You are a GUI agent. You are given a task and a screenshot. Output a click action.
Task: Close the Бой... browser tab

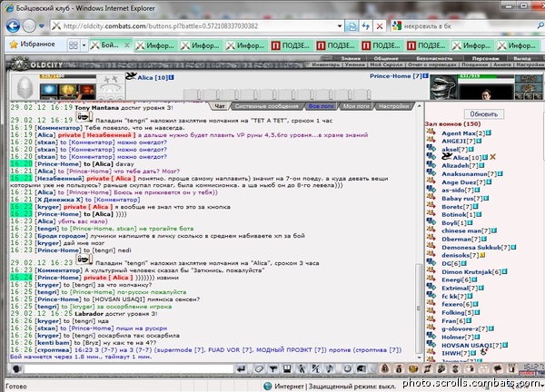pos(127,45)
